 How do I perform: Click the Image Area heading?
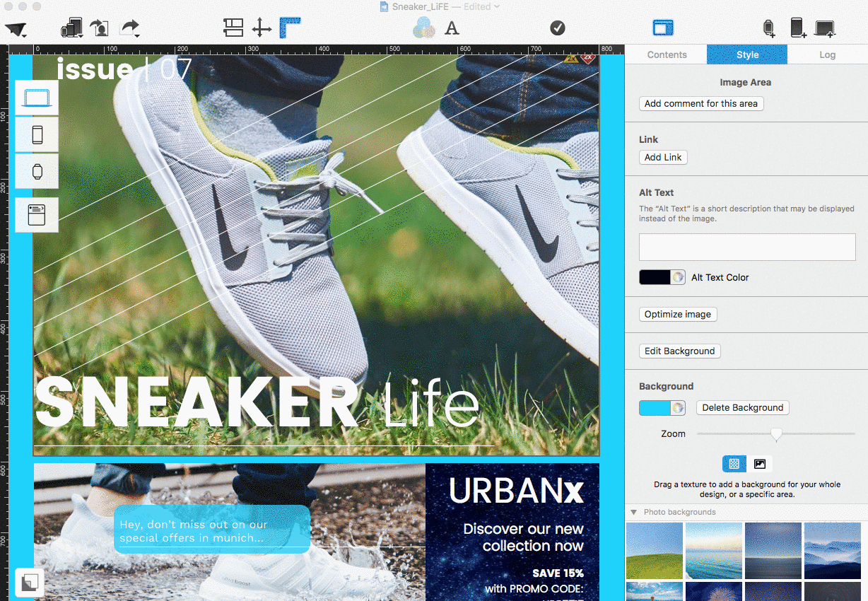coord(745,82)
